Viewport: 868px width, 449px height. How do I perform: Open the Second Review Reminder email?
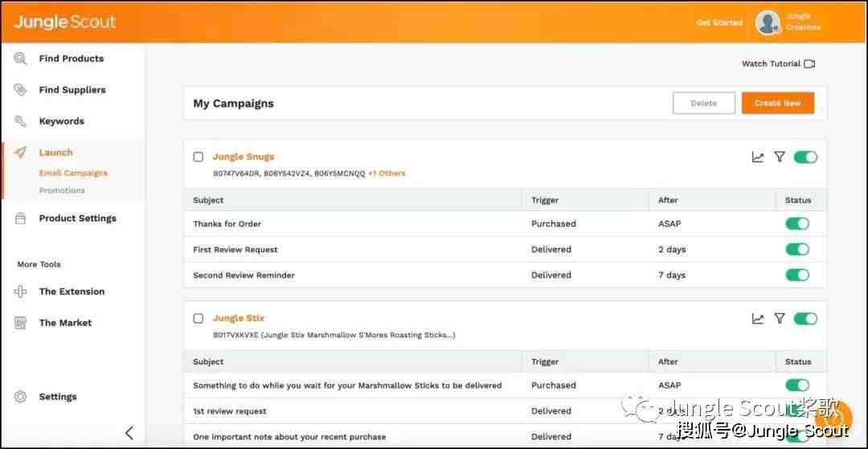point(244,275)
